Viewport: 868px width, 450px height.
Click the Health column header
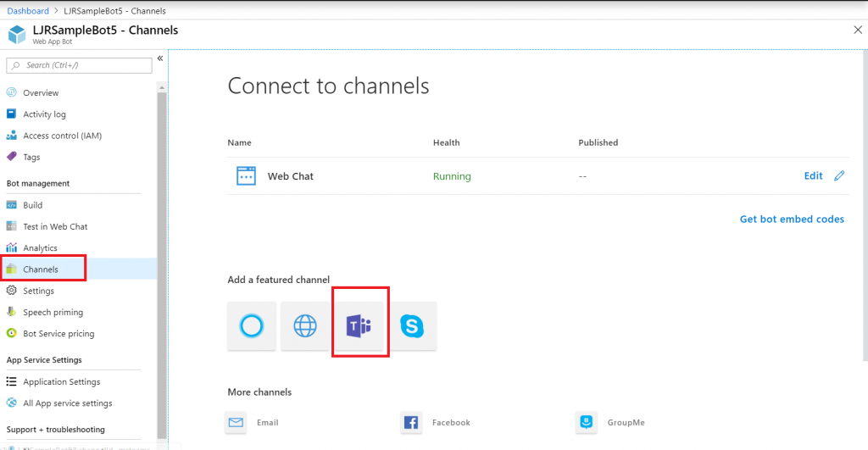coord(446,142)
